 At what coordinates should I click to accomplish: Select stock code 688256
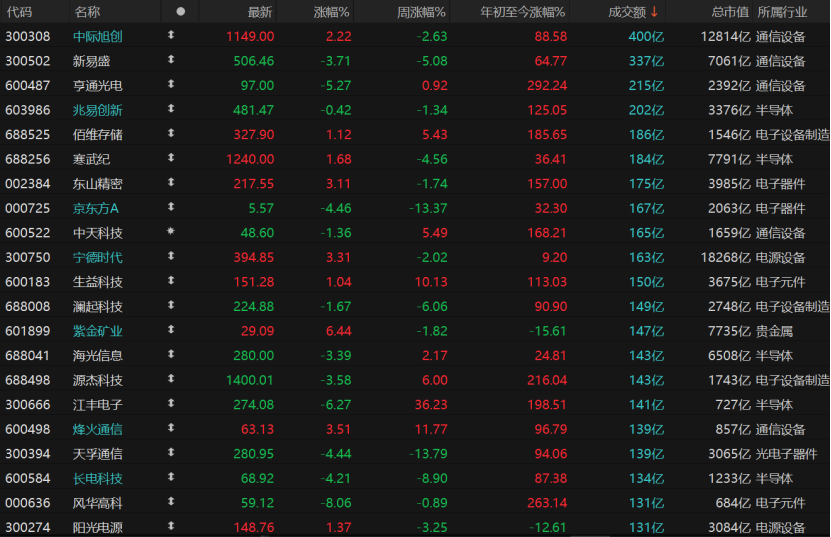pyautogui.click(x=28, y=159)
